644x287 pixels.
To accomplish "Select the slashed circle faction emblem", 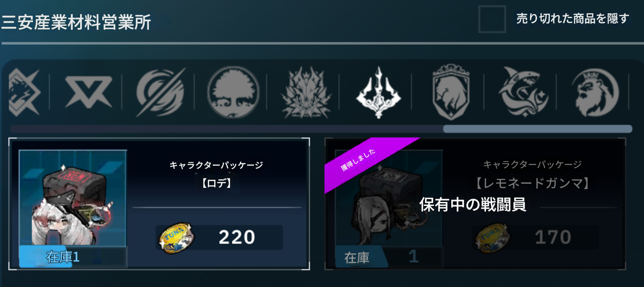I will click(161, 92).
